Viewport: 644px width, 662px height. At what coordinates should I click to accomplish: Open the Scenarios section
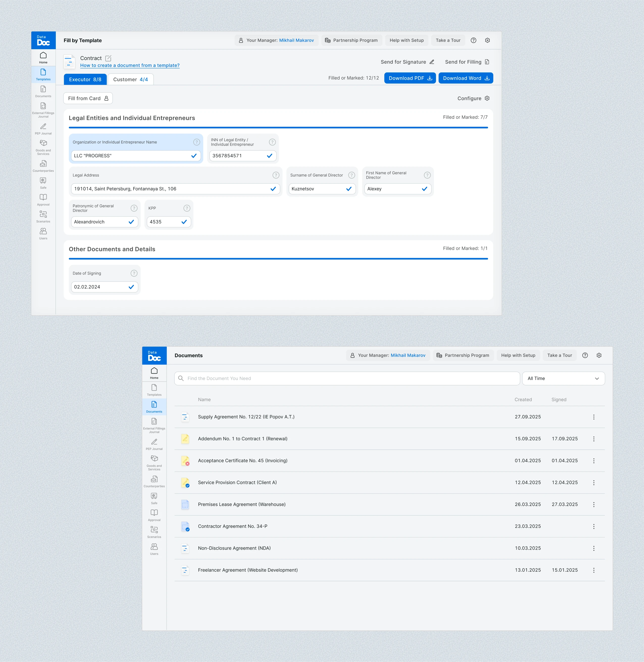pos(43,217)
